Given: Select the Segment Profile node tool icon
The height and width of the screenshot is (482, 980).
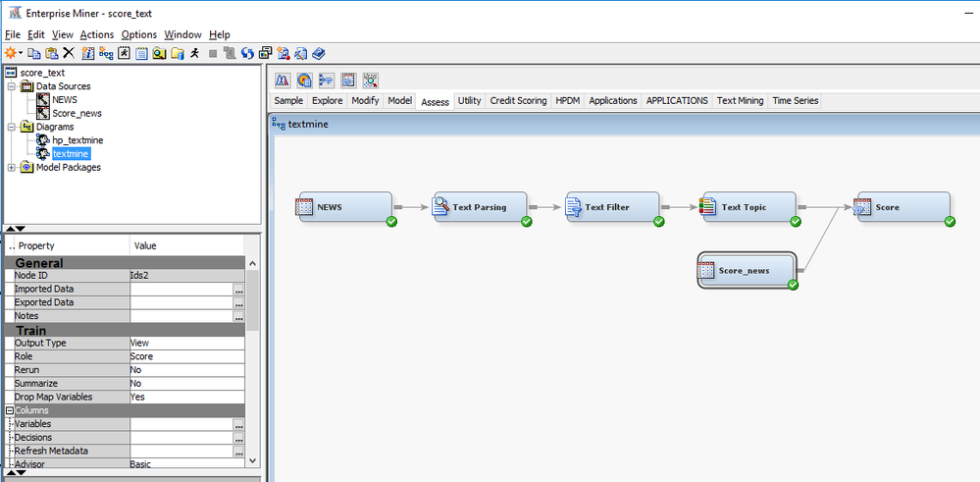Looking at the screenshot, I should (x=371, y=80).
